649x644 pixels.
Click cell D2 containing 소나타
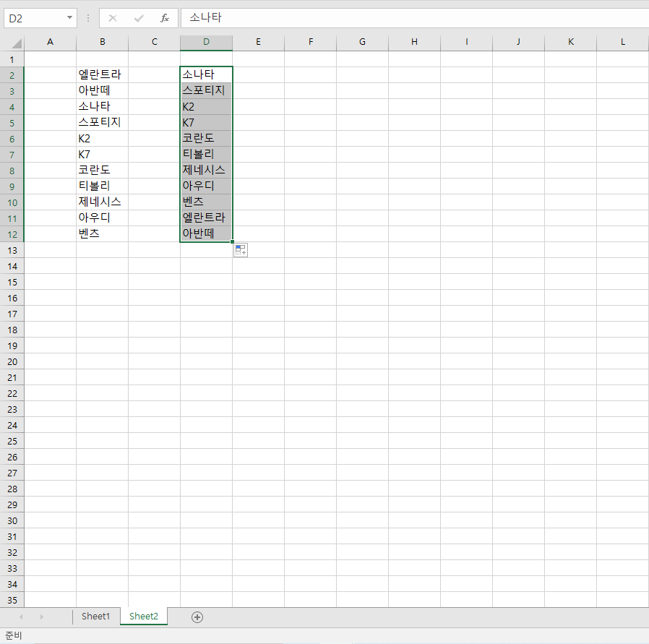[x=206, y=75]
